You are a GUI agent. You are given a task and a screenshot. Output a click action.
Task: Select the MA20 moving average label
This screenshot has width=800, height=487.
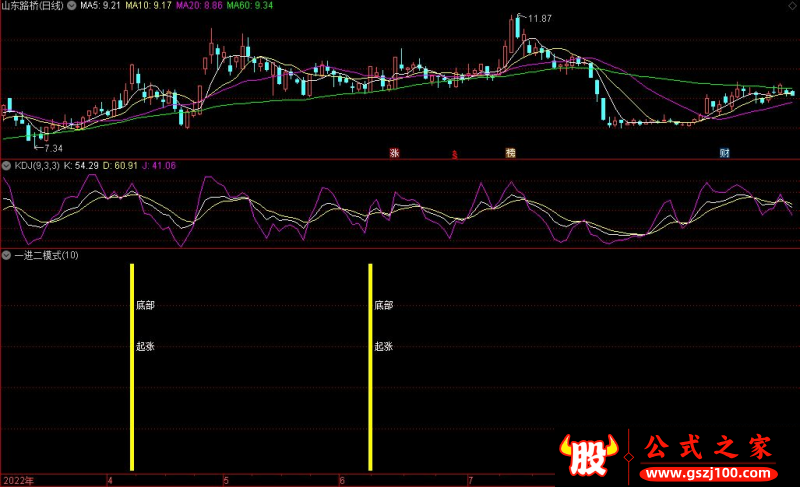coord(200,6)
